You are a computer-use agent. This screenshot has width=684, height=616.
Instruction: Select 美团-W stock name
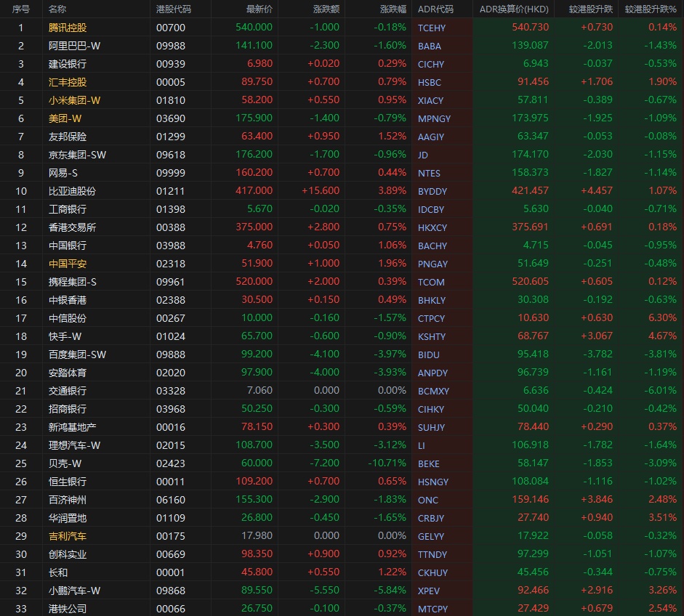[x=65, y=118]
